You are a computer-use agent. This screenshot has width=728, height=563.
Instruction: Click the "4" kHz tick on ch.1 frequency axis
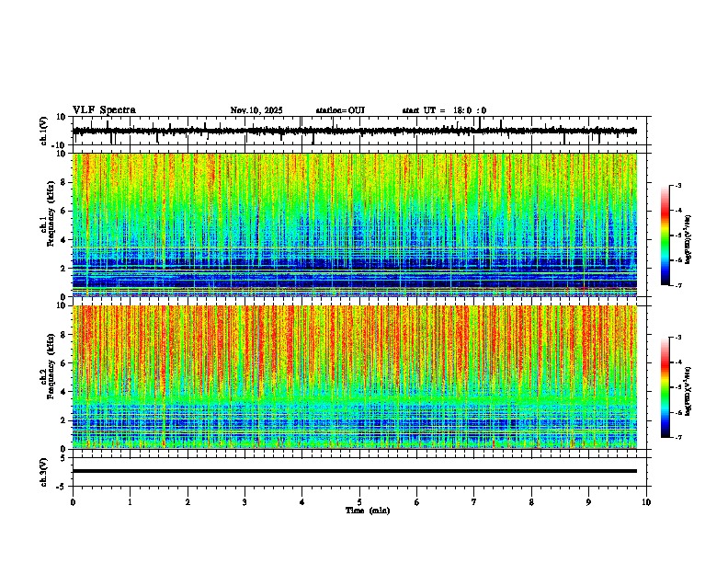pyautogui.click(x=63, y=240)
